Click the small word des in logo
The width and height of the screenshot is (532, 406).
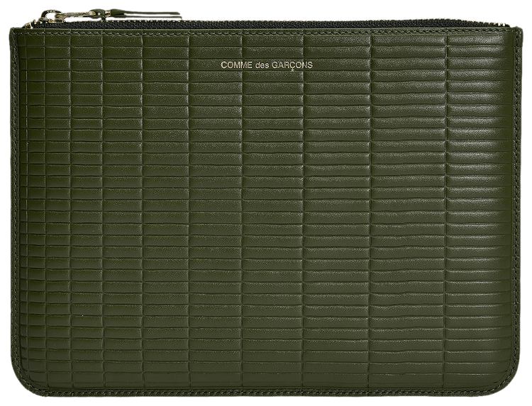pos(263,65)
